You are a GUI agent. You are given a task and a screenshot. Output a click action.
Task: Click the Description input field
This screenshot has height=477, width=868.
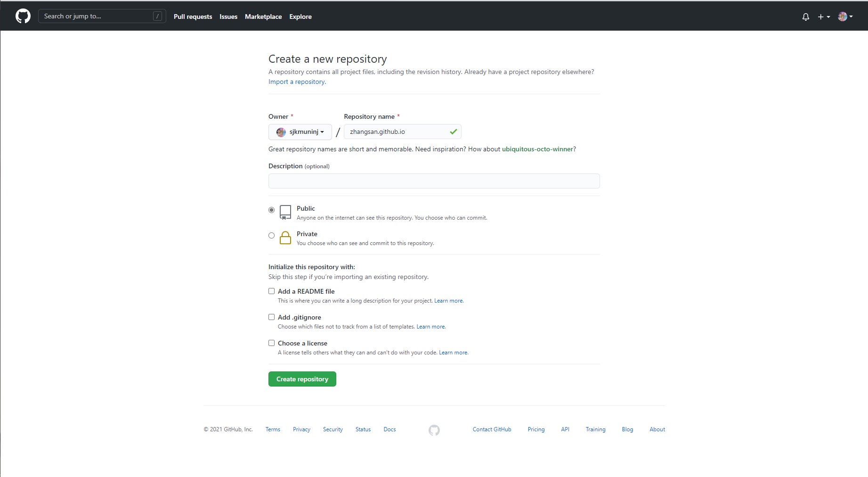pyautogui.click(x=434, y=181)
